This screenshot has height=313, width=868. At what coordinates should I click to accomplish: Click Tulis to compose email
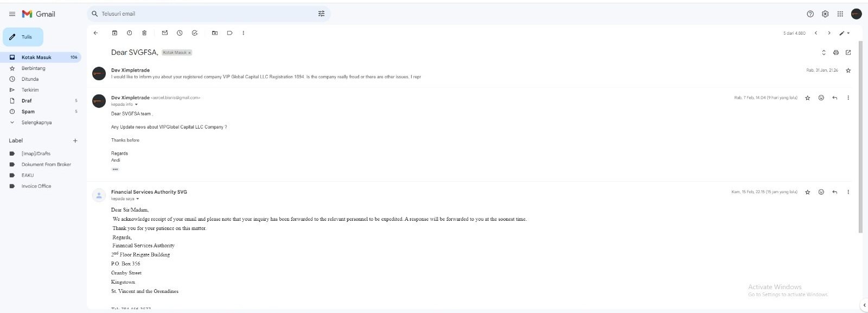coord(23,37)
